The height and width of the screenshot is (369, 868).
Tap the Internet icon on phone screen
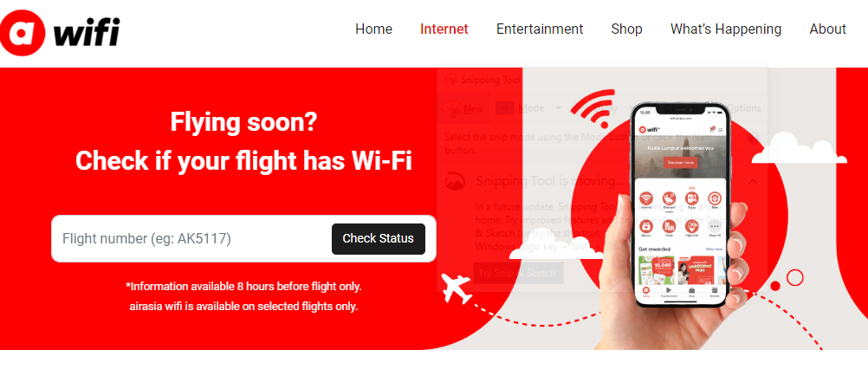[646, 198]
